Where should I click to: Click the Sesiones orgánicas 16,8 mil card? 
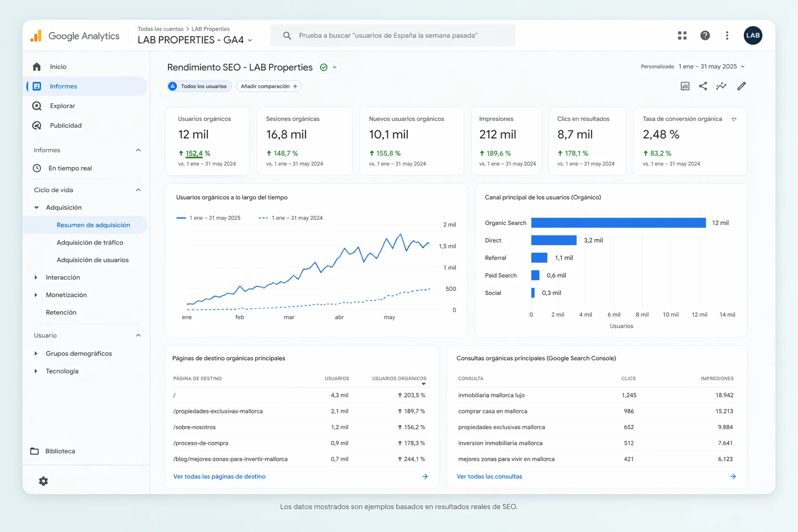coord(304,141)
